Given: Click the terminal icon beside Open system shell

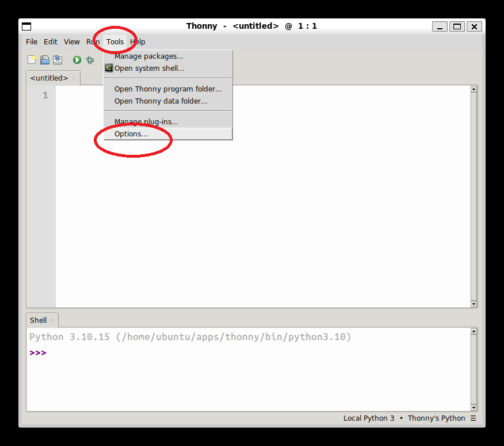Looking at the screenshot, I should (x=109, y=68).
